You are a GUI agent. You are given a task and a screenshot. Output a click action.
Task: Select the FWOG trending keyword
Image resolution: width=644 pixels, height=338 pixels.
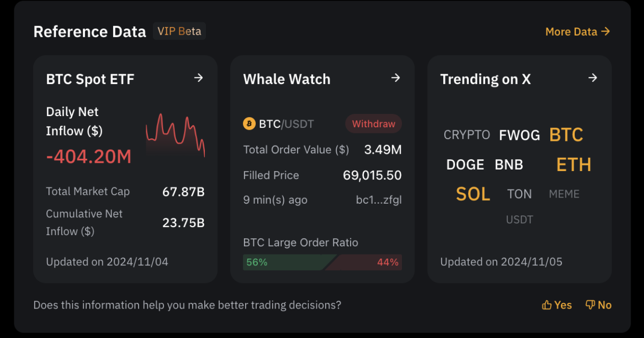[519, 135]
